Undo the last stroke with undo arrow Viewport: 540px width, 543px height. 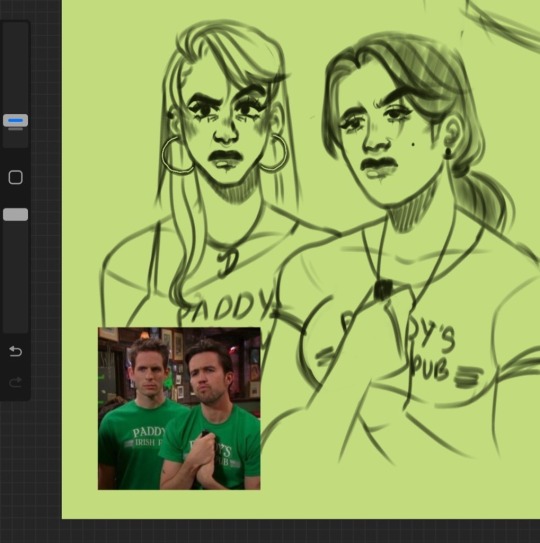click(16, 351)
